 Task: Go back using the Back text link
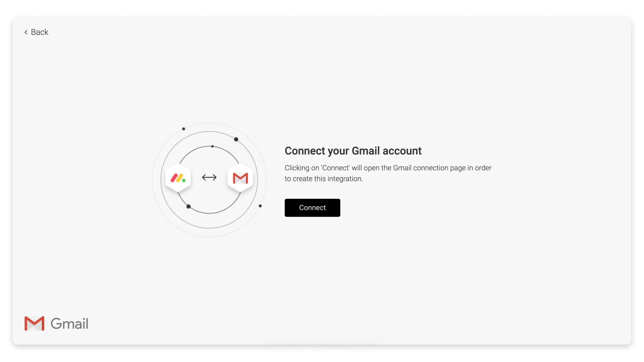click(x=40, y=32)
